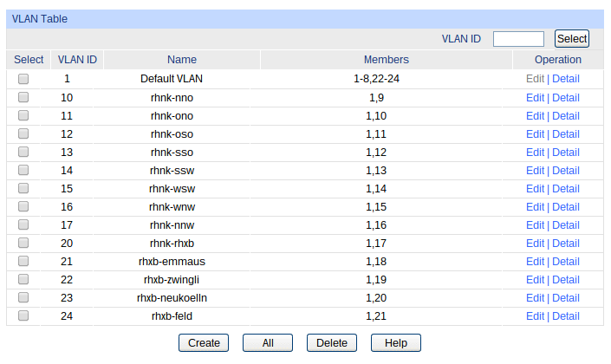
Task: Open Help for the VLAN table
Action: (396, 343)
